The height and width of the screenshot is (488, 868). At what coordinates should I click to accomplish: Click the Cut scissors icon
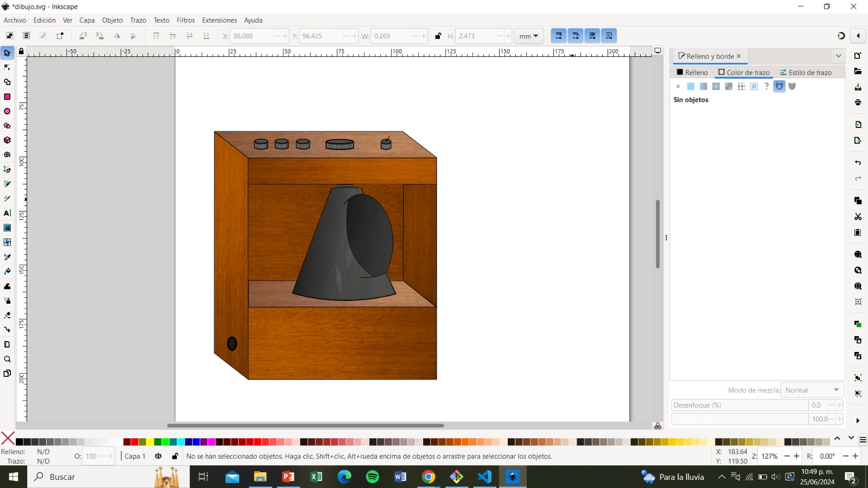point(858,217)
